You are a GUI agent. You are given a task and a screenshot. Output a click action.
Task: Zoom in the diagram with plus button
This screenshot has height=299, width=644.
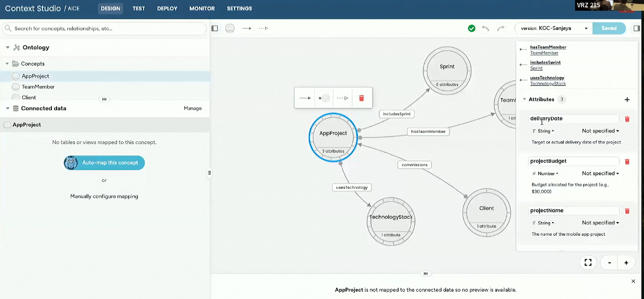[626, 262]
